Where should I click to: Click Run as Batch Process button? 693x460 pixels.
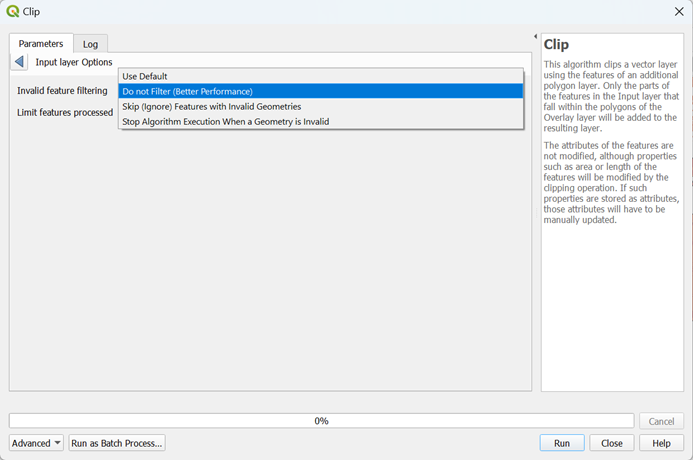[116, 443]
